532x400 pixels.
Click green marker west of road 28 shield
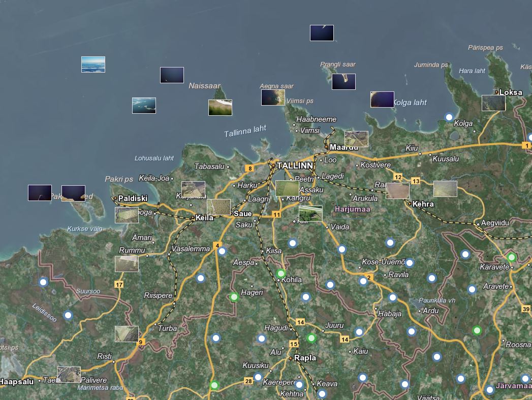(x=214, y=385)
